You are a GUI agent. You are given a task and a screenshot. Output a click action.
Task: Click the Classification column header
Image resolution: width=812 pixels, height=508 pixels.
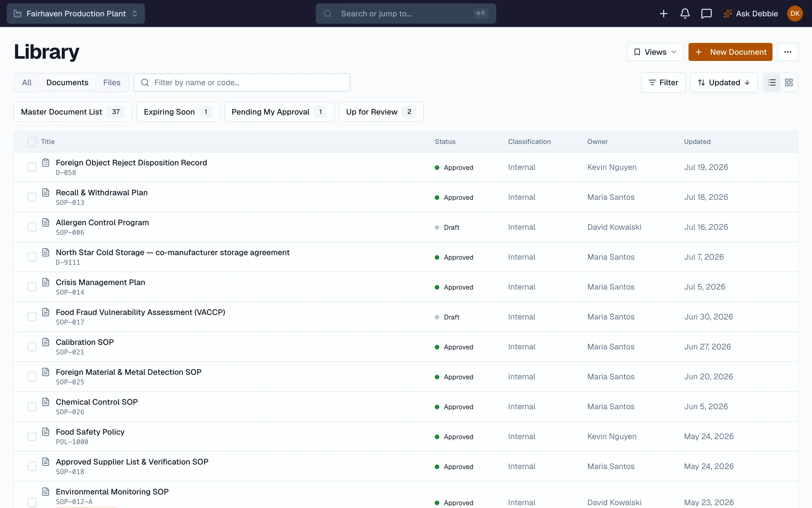(529, 141)
